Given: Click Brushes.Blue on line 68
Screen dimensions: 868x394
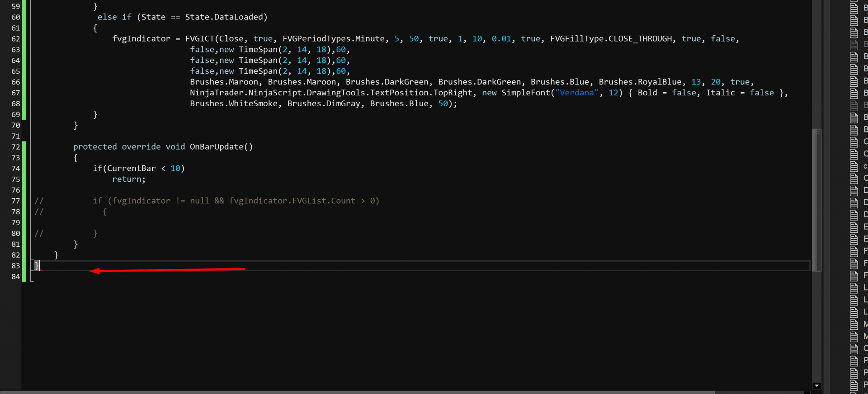Looking at the screenshot, I should (x=399, y=104).
